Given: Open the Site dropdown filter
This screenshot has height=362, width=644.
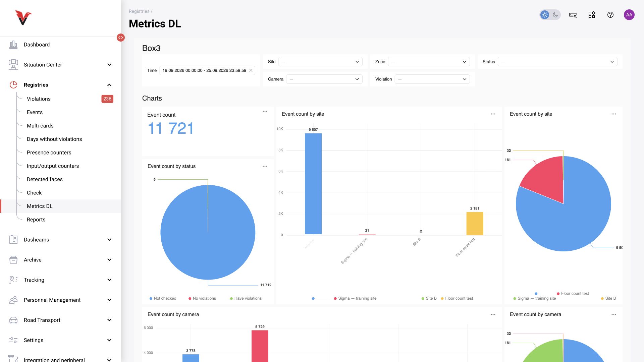Looking at the screenshot, I should pyautogui.click(x=320, y=62).
